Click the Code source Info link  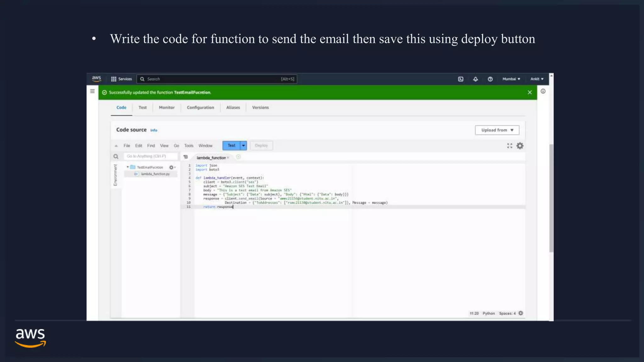click(154, 130)
